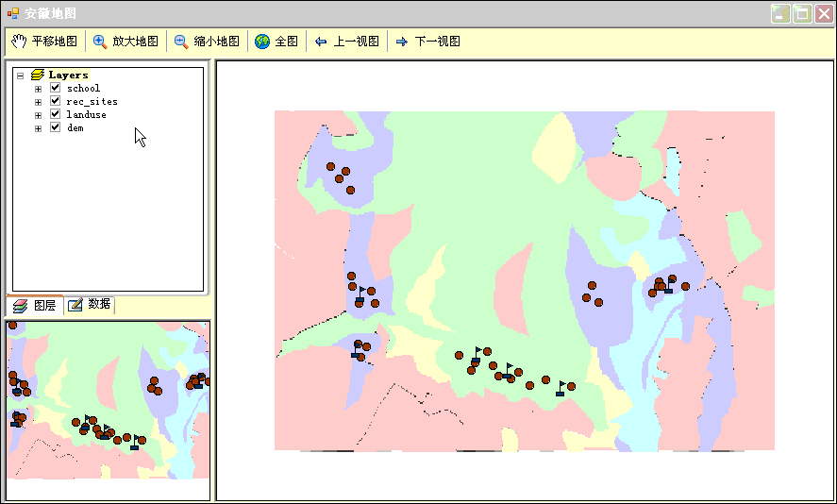Click the lowest school flag in main map
This screenshot has height=504, width=837.
tap(561, 388)
